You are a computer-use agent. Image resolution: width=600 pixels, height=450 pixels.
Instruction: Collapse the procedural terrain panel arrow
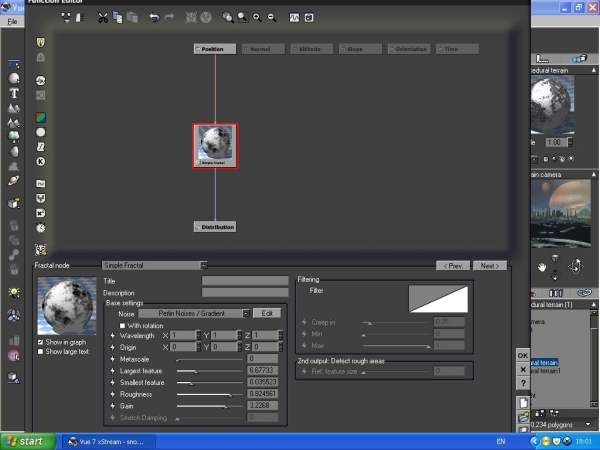(x=593, y=70)
